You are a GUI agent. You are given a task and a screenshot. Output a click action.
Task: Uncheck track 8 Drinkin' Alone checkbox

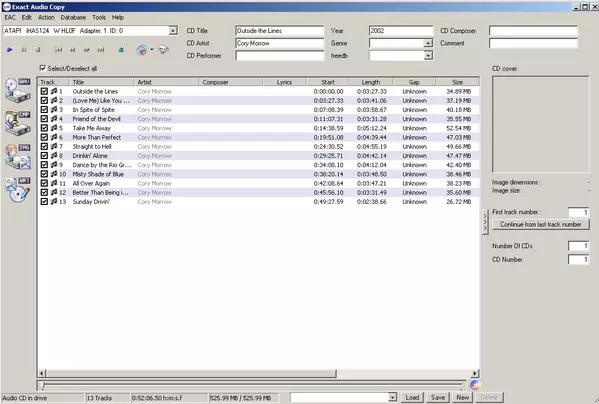[44, 155]
